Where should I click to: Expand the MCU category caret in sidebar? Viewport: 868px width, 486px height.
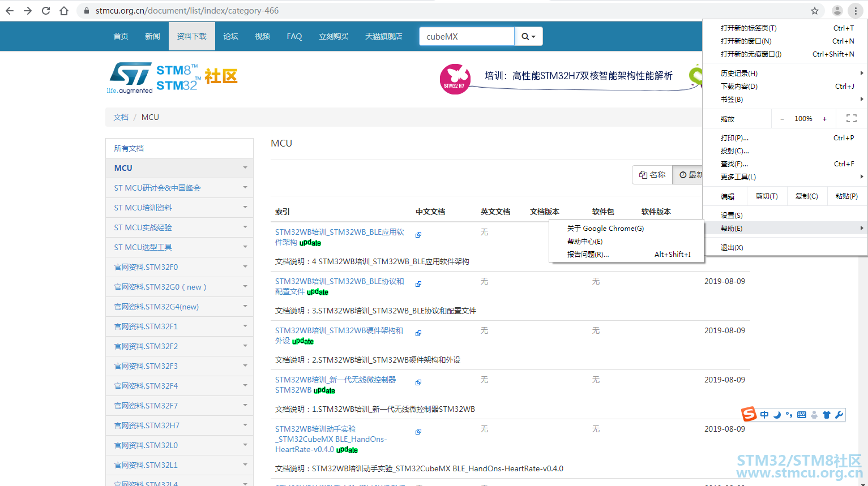pos(245,167)
